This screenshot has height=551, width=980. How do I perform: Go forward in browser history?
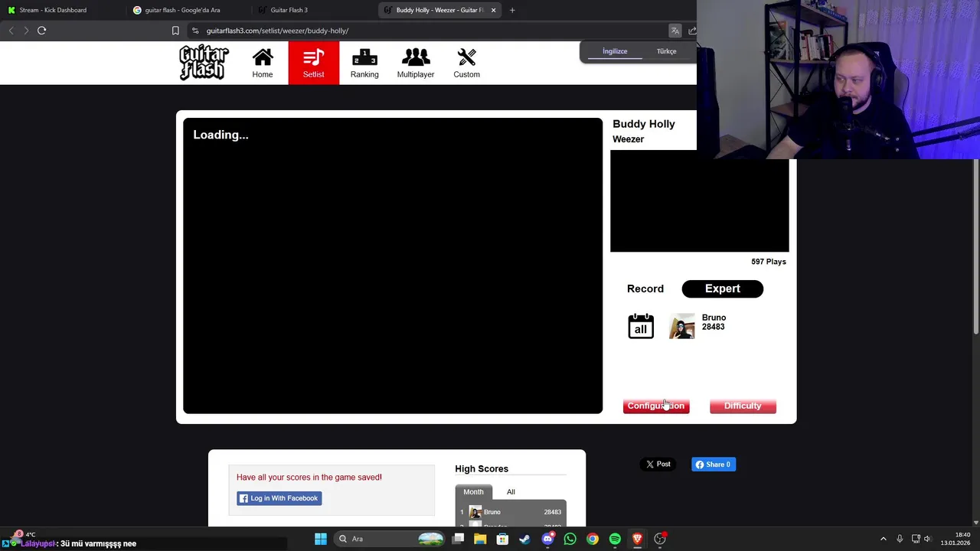pos(26,31)
